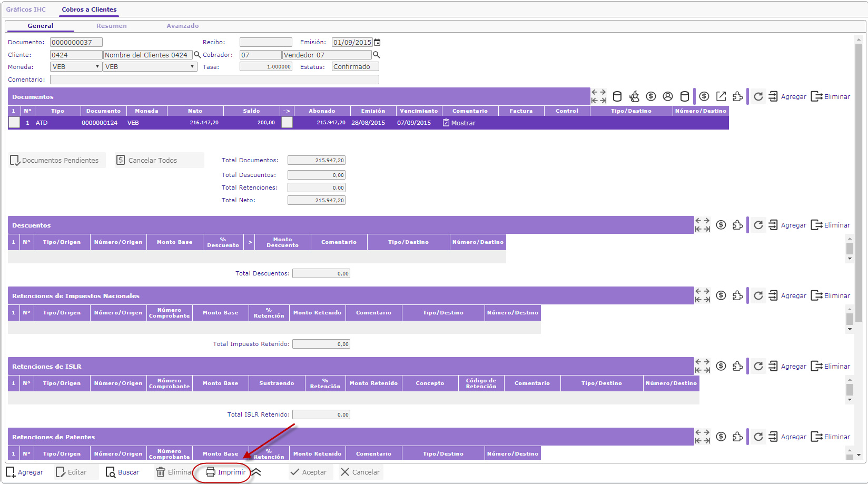Click the user profile icon in Documentos toolbar
The image size is (868, 484).
(668, 96)
